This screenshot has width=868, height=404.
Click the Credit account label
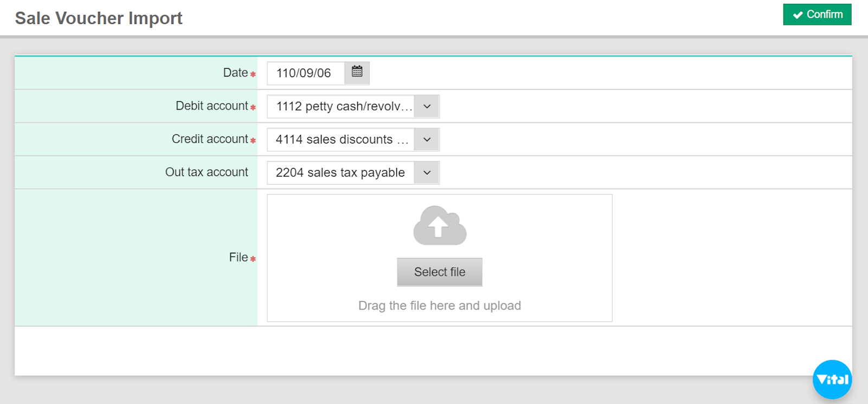point(210,139)
